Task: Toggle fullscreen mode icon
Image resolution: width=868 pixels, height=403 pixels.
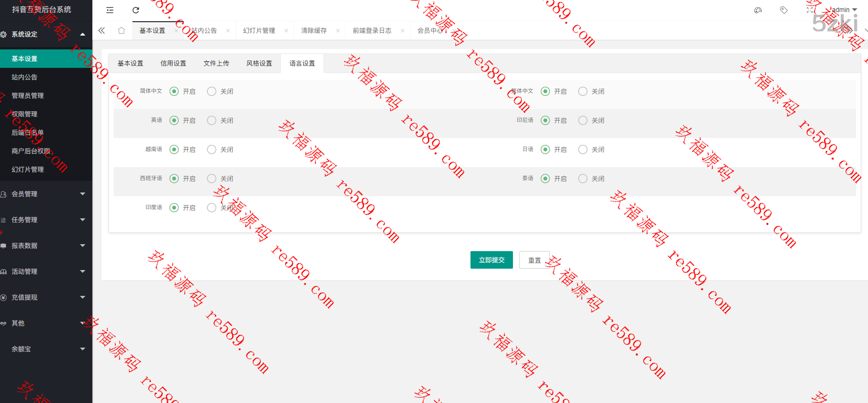Action: [x=810, y=10]
